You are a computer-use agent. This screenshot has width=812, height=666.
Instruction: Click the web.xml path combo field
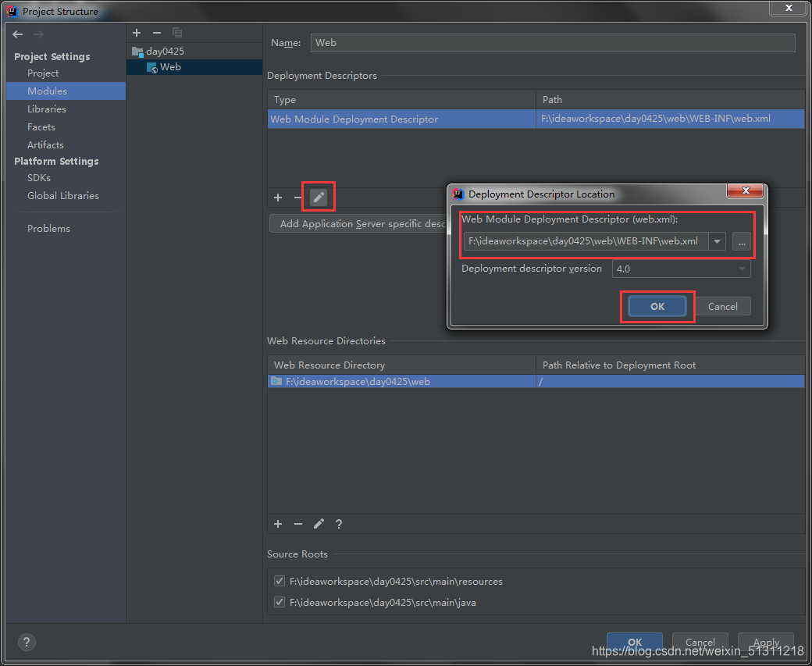coord(586,241)
